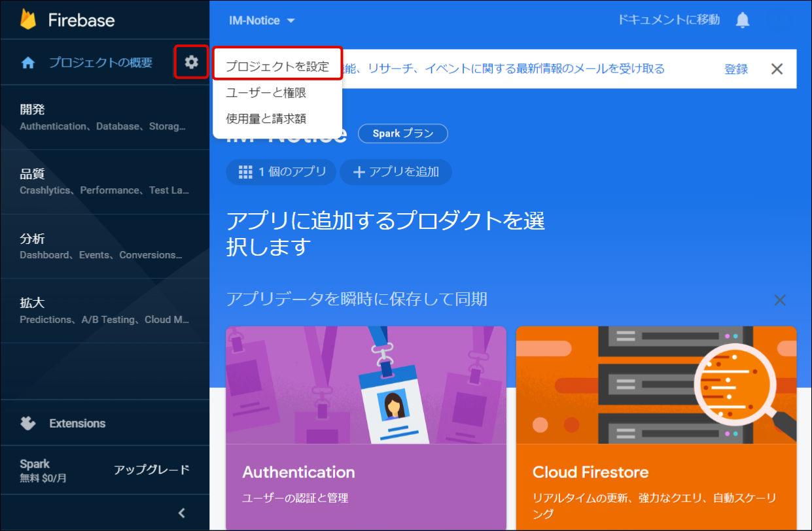Image resolution: width=812 pixels, height=531 pixels.
Task: Click the plus icon in アプリを追加
Action: pos(359,172)
